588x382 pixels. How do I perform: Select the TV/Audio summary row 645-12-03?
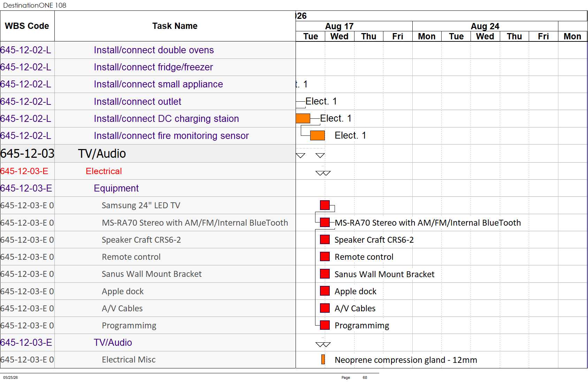coord(148,154)
